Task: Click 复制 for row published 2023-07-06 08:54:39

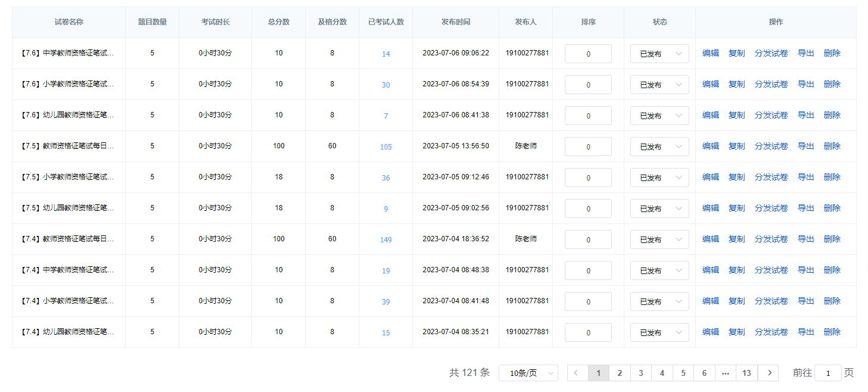Action: pos(736,84)
